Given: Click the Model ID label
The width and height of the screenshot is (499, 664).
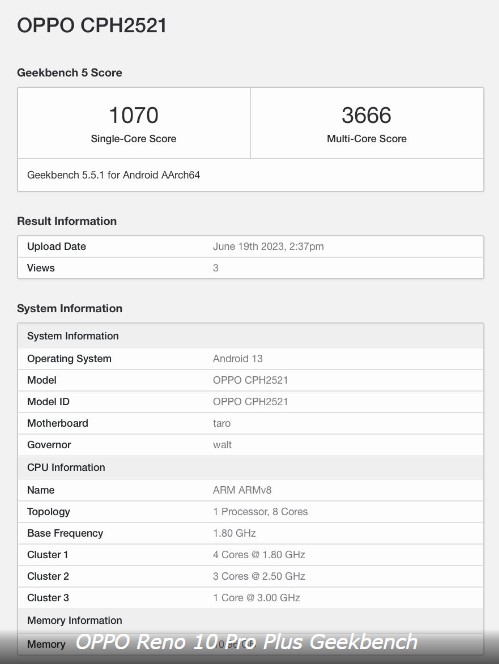Looking at the screenshot, I should pyautogui.click(x=48, y=402).
